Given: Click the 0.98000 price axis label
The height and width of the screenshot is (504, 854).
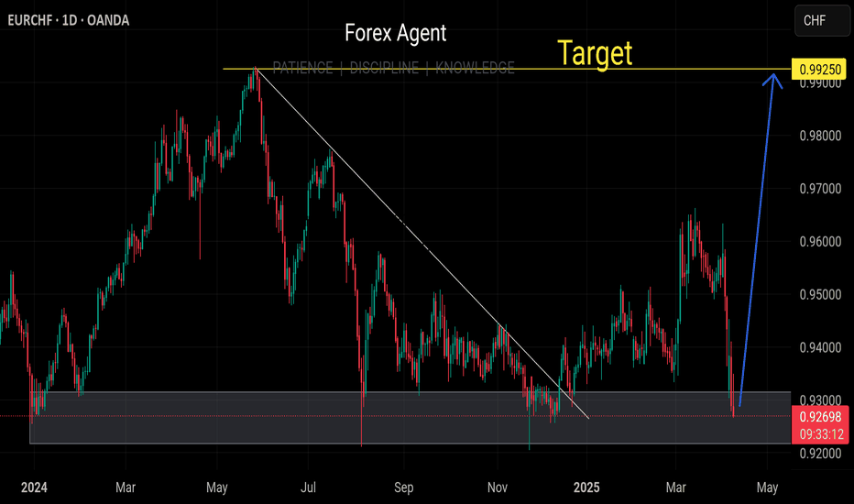Looking at the screenshot, I should (820, 136).
